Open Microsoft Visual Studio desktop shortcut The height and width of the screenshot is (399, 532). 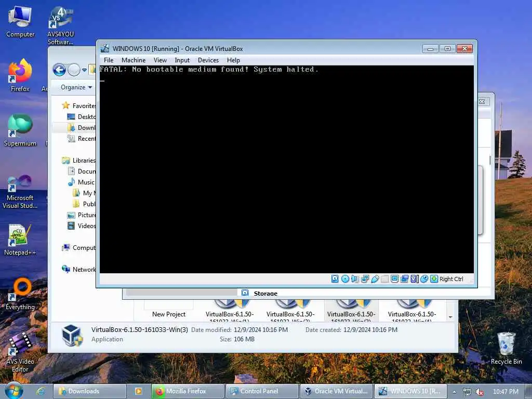pyautogui.click(x=20, y=191)
